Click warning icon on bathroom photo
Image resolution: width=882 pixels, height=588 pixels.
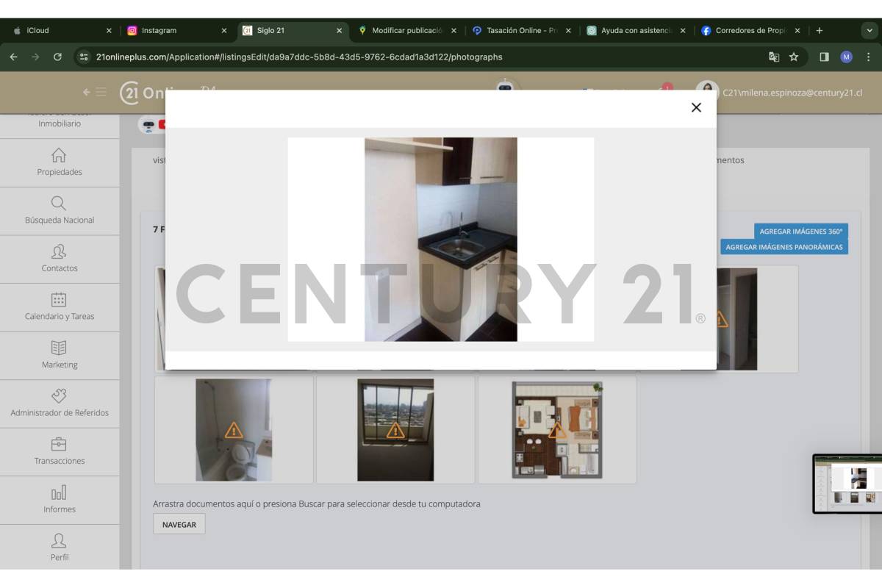coord(234,430)
